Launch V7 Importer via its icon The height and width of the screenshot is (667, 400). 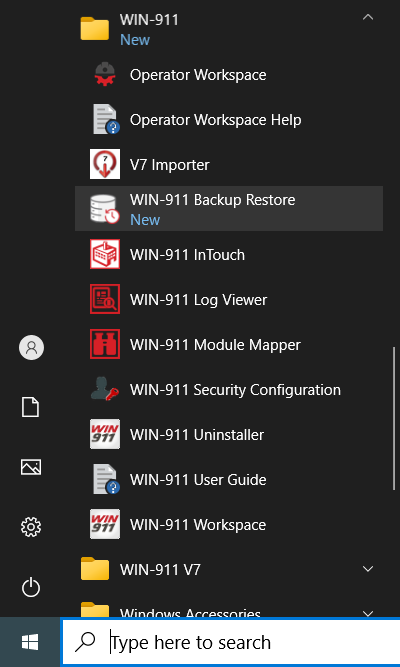click(105, 164)
